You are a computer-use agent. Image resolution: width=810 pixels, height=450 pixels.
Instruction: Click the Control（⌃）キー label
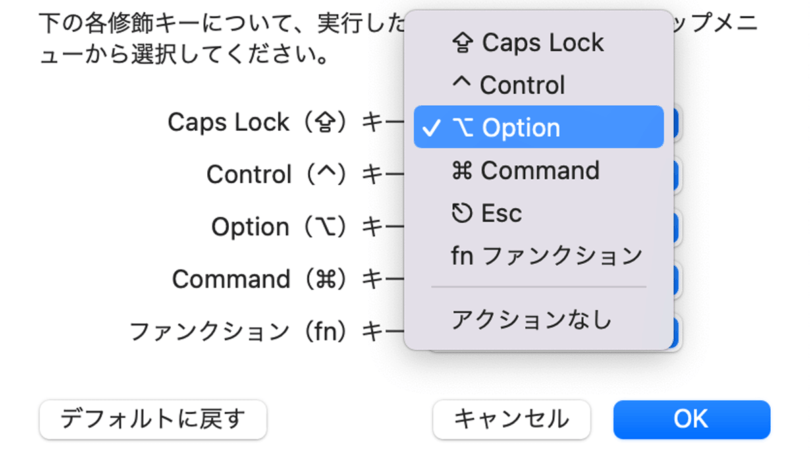pos(305,175)
